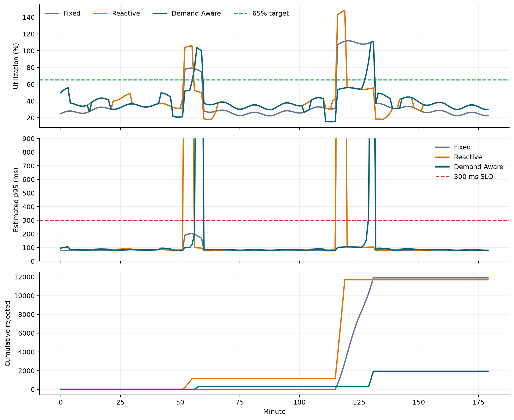Click the green dashed line sample beside "65% target"
Viewport: 514px width, 420px height.
coord(240,13)
